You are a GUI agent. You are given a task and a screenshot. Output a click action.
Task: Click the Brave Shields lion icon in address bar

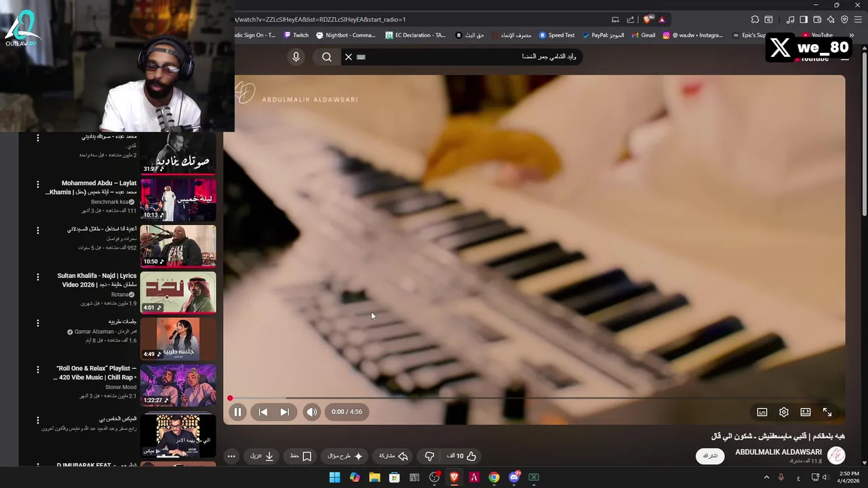point(648,20)
